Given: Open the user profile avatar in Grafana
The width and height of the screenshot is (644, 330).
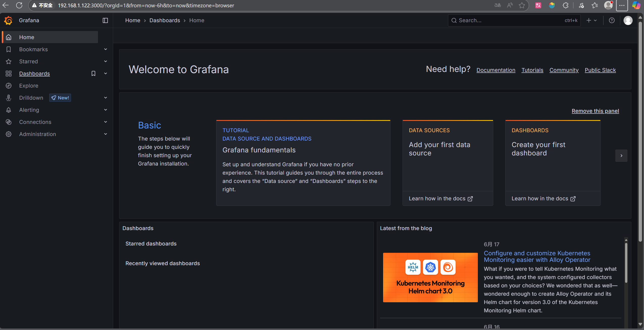Looking at the screenshot, I should coord(628,20).
